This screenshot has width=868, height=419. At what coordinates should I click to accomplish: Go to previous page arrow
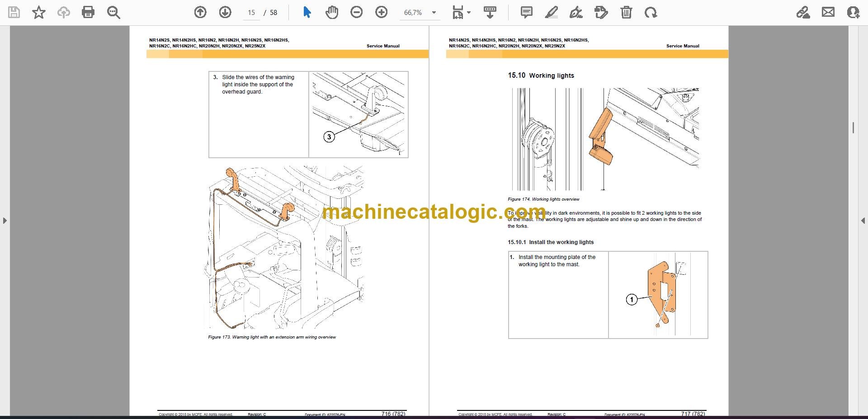pyautogui.click(x=200, y=13)
